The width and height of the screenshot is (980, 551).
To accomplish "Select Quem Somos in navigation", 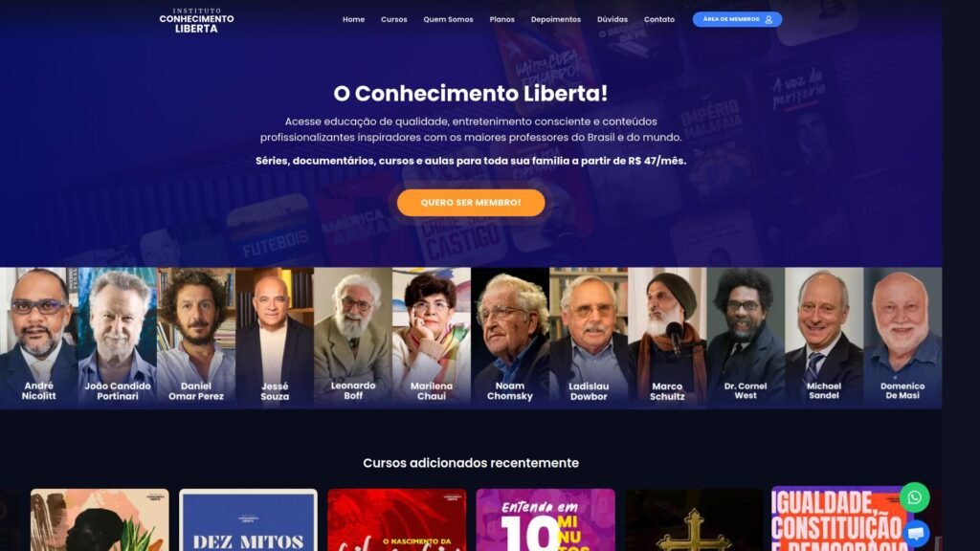I will tap(448, 19).
